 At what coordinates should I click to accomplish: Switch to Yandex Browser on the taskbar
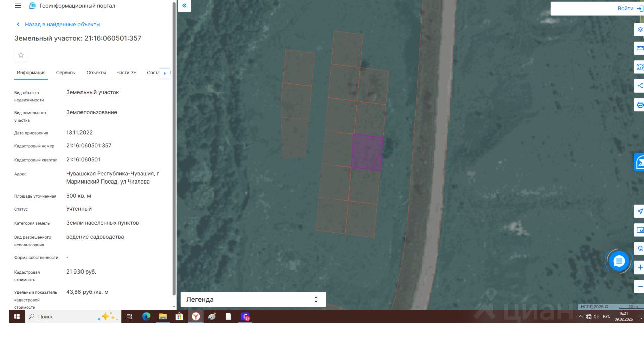click(195, 316)
